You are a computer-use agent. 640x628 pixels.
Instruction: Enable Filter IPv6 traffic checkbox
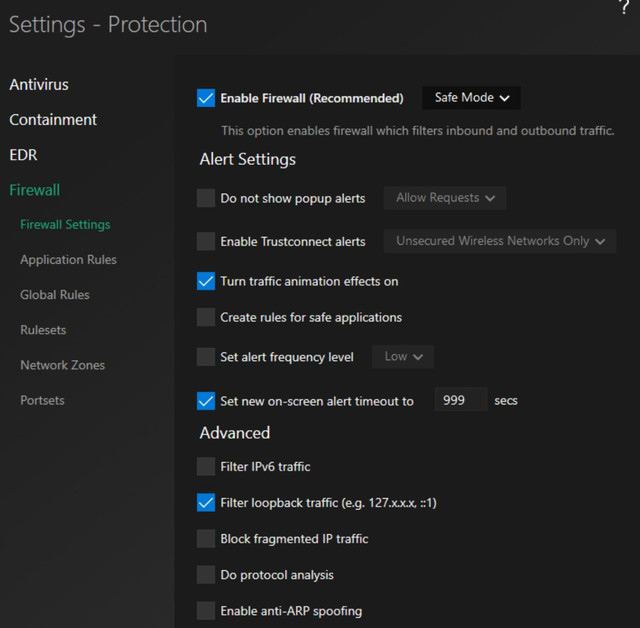click(x=206, y=466)
